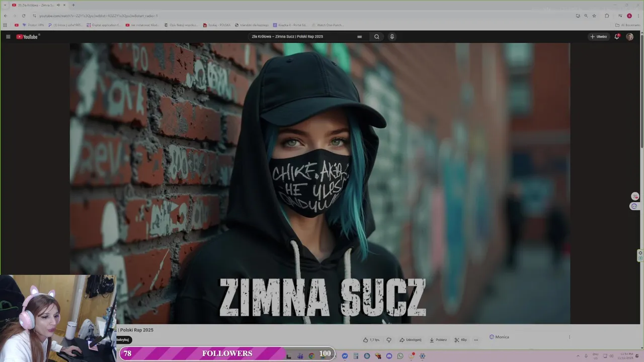The image size is (644, 362).
Task: Click the Klip clip button
Action: [460, 340]
